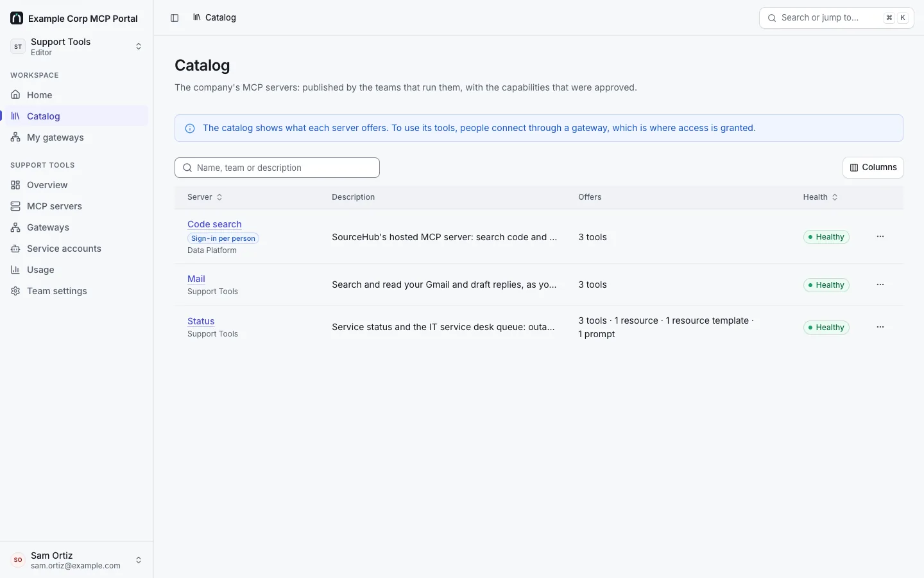Click the info icon in the blue banner
The width and height of the screenshot is (924, 578).
tap(190, 128)
